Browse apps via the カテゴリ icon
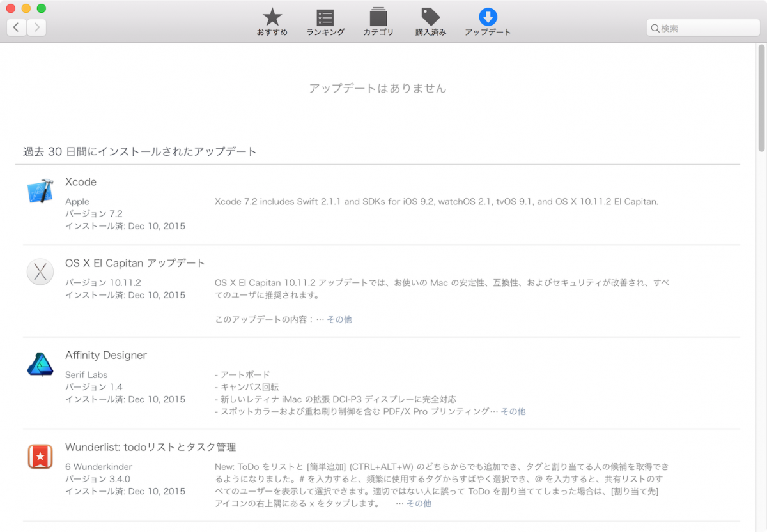This screenshot has width=767, height=532. click(378, 21)
